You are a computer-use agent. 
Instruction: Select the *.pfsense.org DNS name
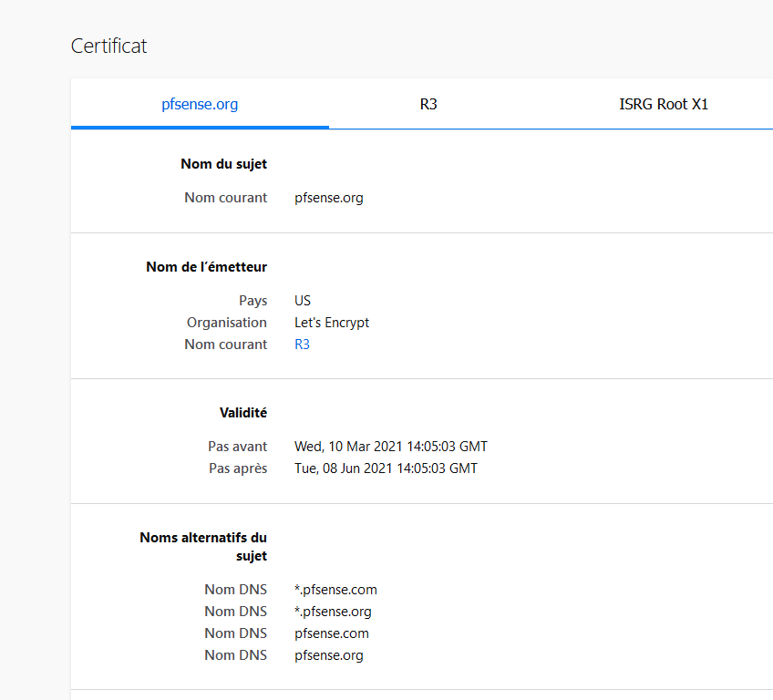[333, 612]
